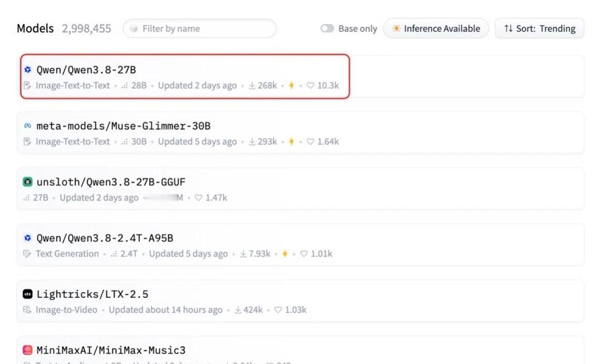Viewport: 601px width, 364px height.
Task: Click the heart icon beside 1.01k
Action: pyautogui.click(x=304, y=254)
